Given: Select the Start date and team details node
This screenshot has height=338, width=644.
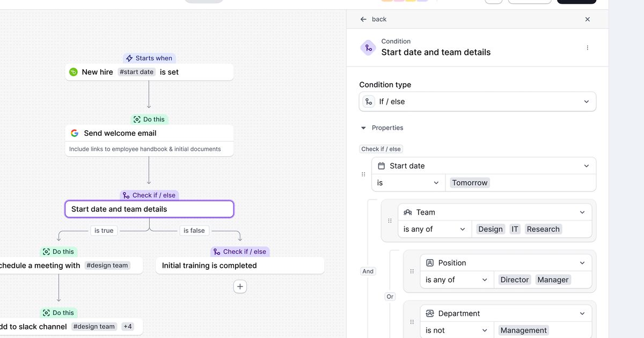Looking at the screenshot, I should [149, 209].
